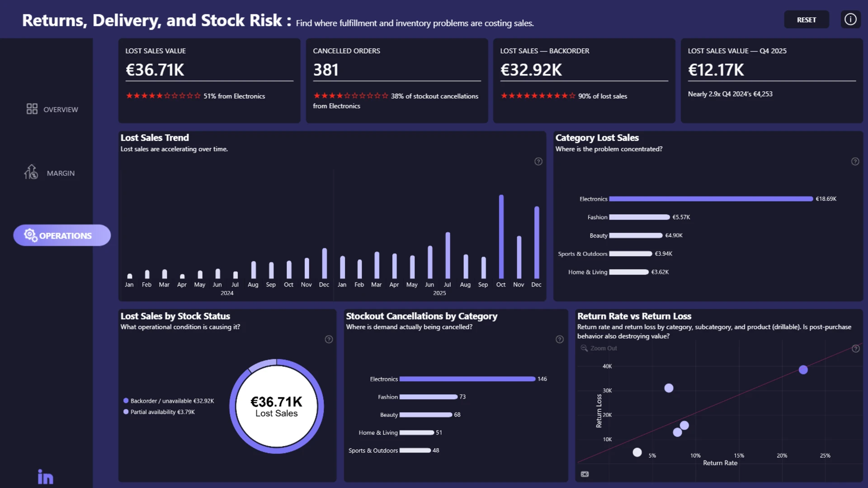The image size is (868, 488).
Task: Open help tooltip for Lost Sales Trend
Action: [538, 161]
